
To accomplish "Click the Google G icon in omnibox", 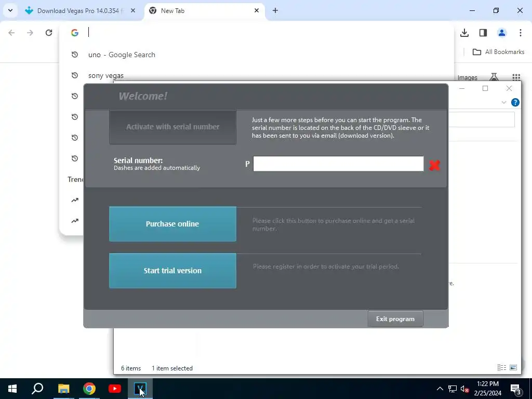I will pos(75,33).
